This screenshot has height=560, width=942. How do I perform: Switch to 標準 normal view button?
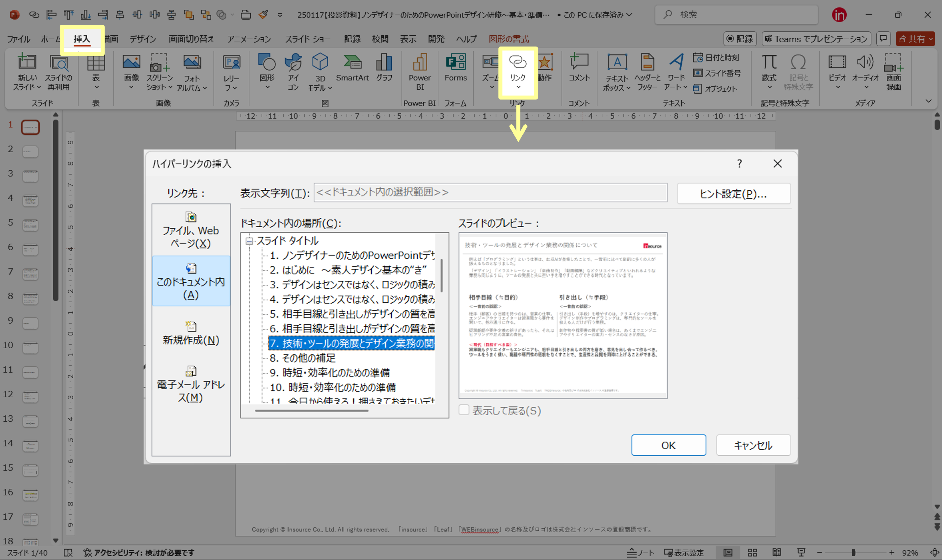pyautogui.click(x=728, y=553)
